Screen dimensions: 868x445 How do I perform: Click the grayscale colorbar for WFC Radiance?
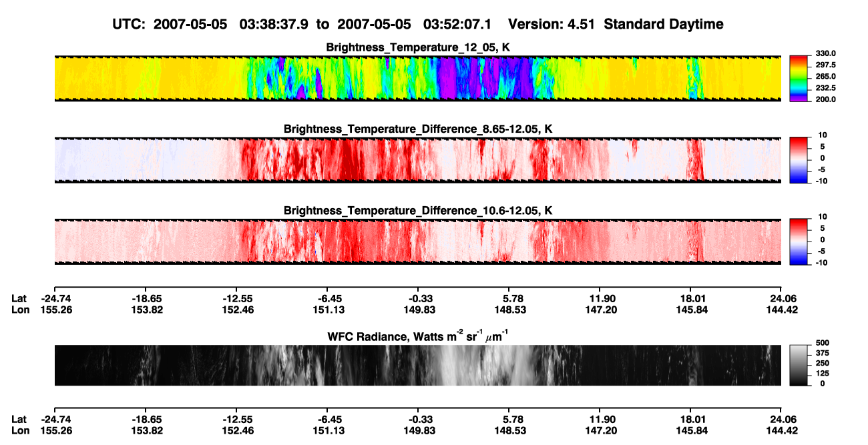pos(799,366)
